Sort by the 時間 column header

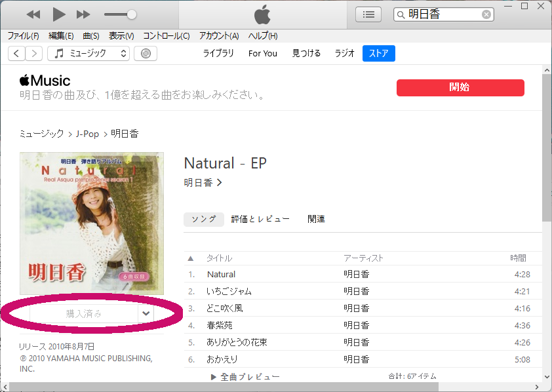pyautogui.click(x=518, y=258)
